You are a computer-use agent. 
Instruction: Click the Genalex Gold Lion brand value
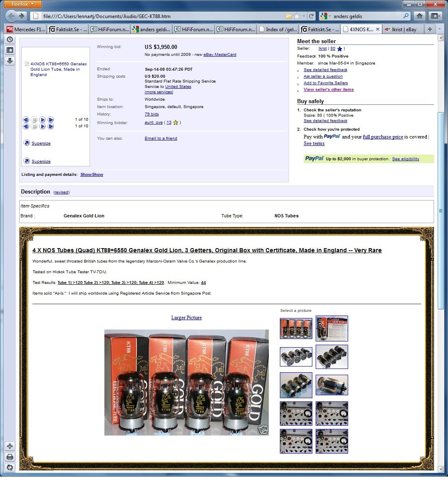(x=84, y=216)
